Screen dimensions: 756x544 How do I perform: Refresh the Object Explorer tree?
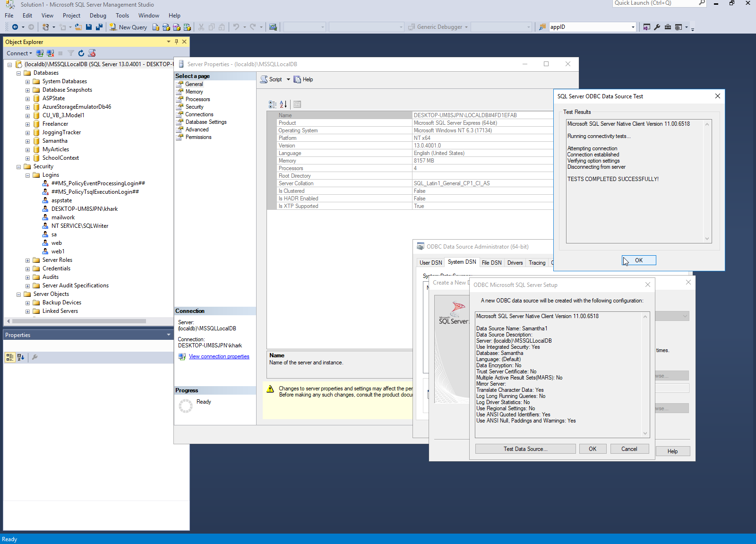click(x=81, y=53)
